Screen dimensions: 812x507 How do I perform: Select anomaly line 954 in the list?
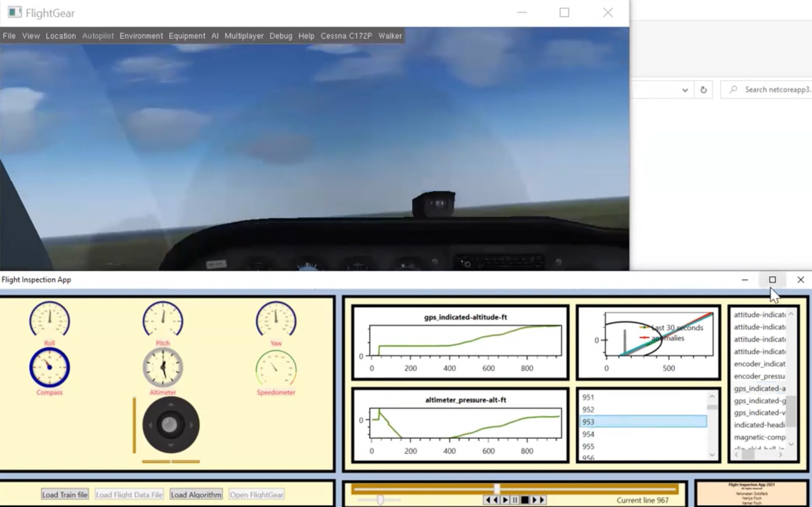point(643,434)
